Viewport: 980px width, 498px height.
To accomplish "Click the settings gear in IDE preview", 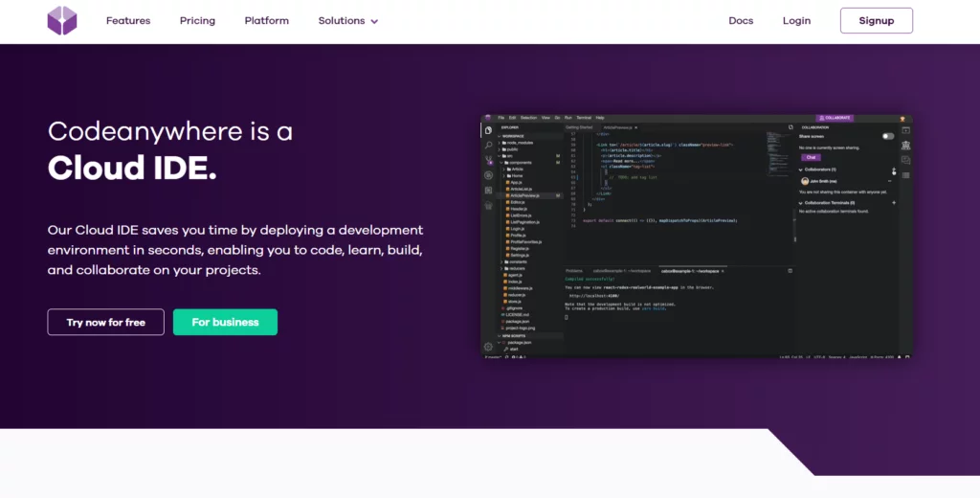I will tap(488, 347).
